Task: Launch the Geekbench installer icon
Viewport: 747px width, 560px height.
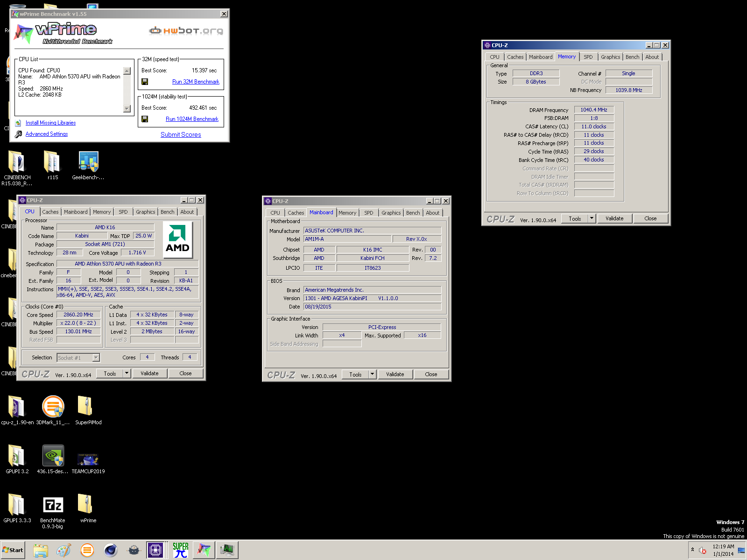Action: (88, 165)
